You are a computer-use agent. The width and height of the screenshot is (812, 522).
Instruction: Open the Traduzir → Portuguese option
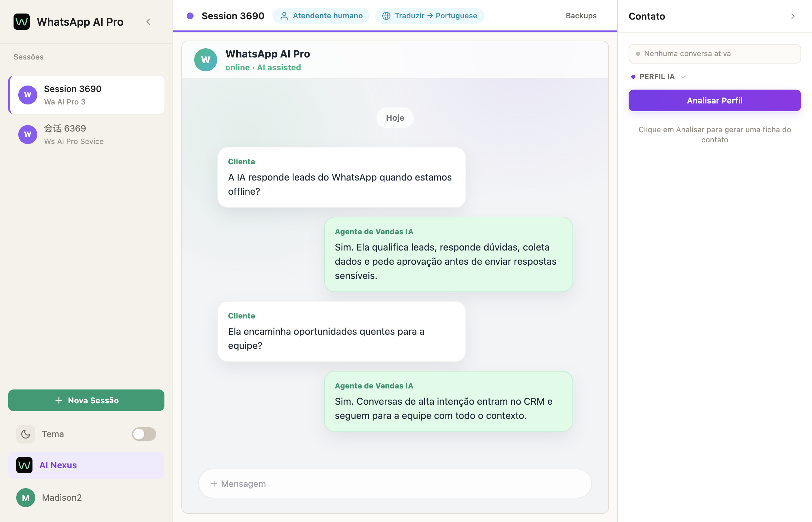430,16
